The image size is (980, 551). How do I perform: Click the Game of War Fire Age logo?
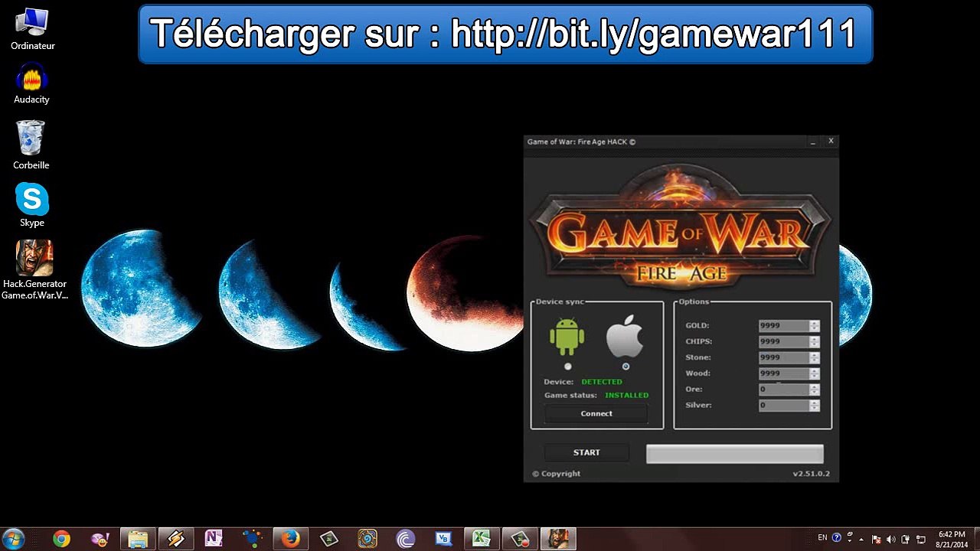tap(680, 227)
